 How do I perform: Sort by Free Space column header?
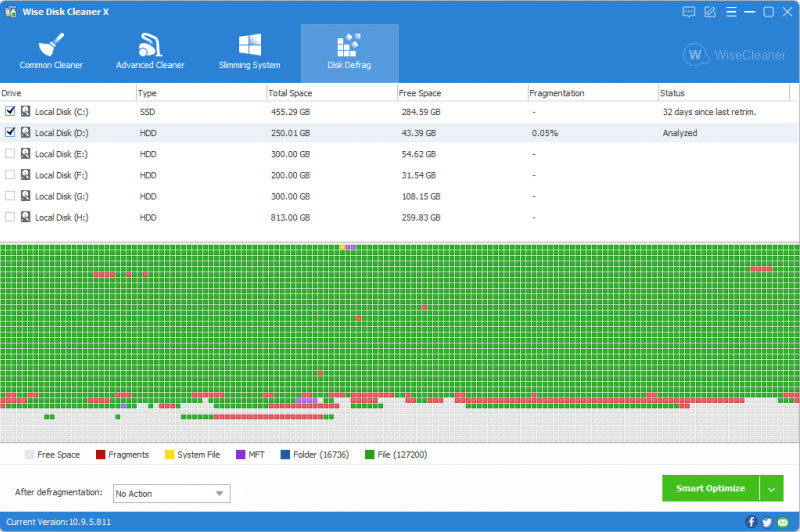click(x=462, y=93)
